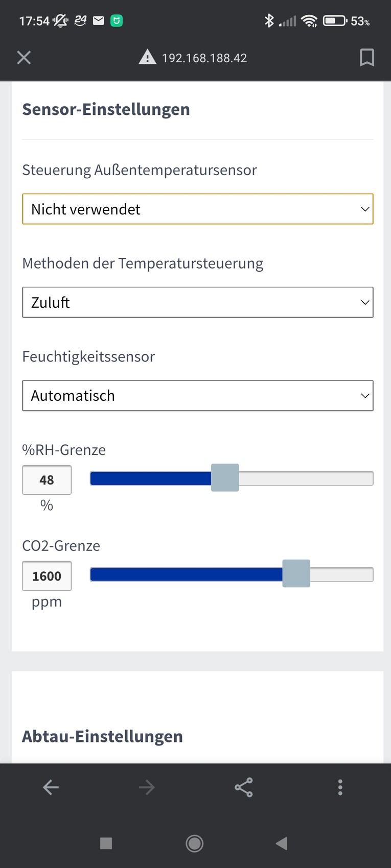Focus the CO2-Grenze value field showing 1600
Image resolution: width=391 pixels, height=868 pixels.
[47, 576]
